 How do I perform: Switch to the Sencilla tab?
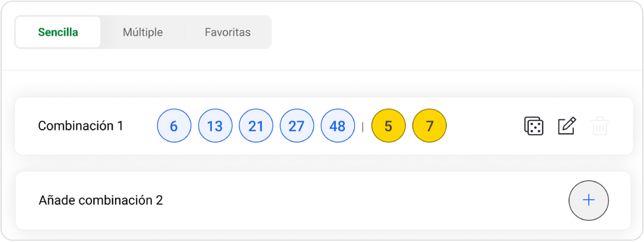pyautogui.click(x=58, y=32)
